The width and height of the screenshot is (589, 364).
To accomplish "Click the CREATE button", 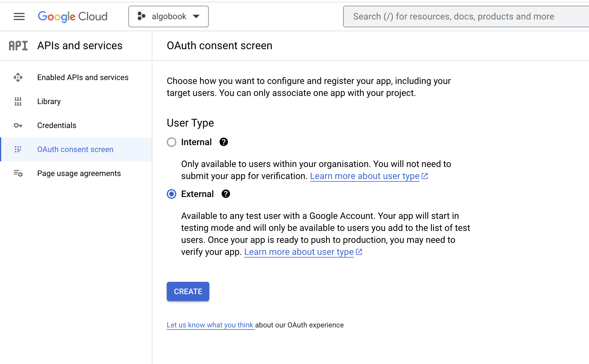I will click(188, 291).
